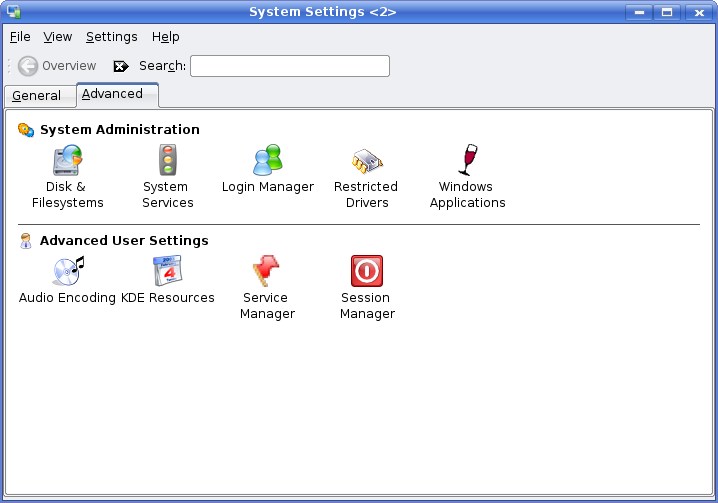
Task: Open Restricted Drivers module
Action: 366,162
